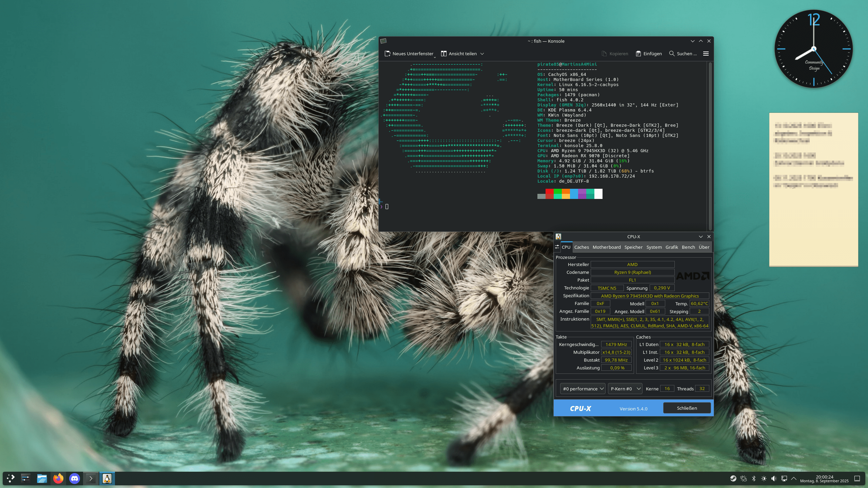Launch Firefox from the taskbar
868x488 pixels.
point(58,479)
